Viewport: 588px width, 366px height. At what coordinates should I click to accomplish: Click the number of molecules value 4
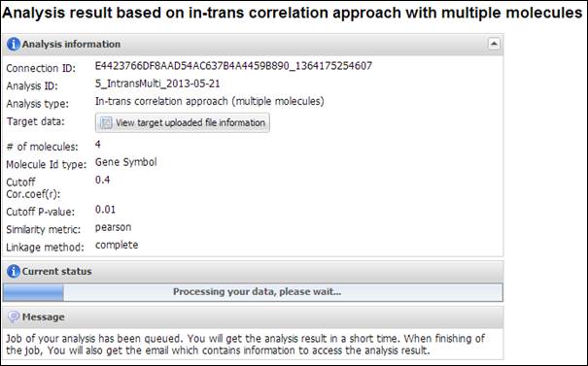[98, 145]
